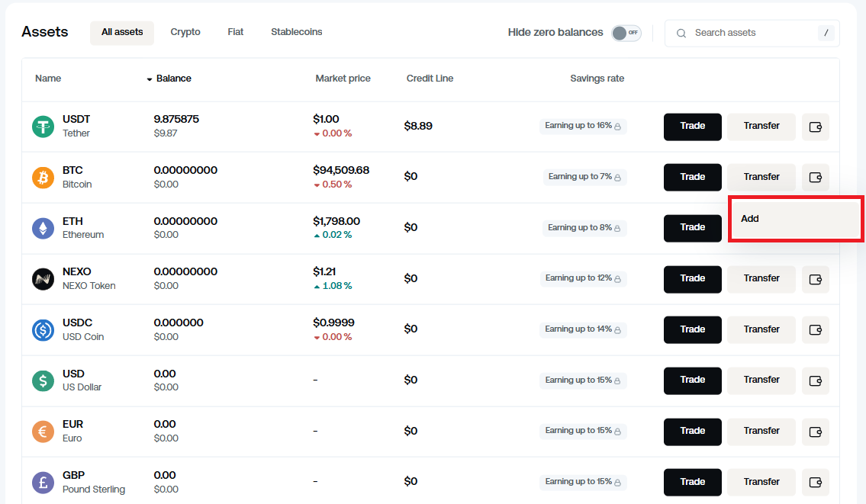Click Earning up to 14% badge
The image size is (866, 504).
click(583, 329)
